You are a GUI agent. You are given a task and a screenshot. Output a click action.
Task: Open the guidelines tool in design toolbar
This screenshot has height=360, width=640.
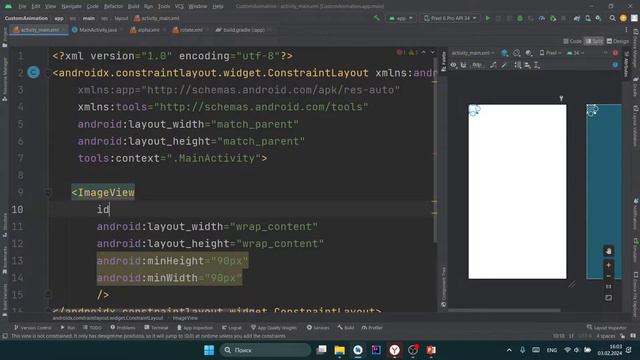pos(537,65)
